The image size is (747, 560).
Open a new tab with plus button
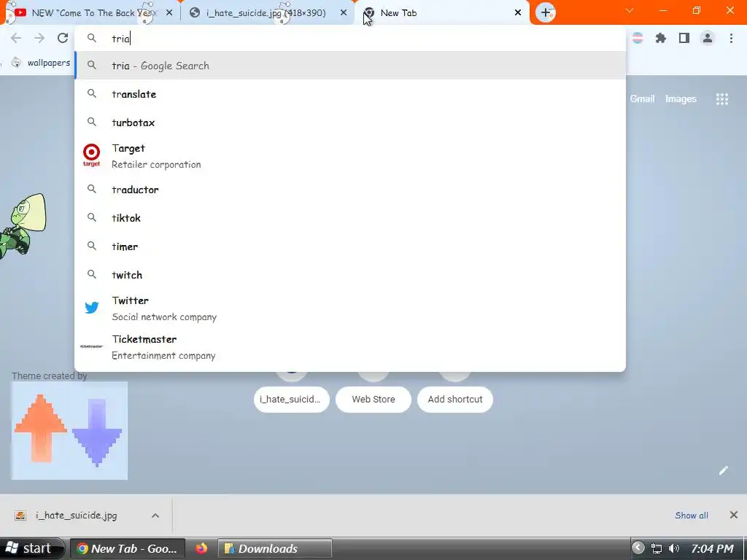click(x=546, y=13)
